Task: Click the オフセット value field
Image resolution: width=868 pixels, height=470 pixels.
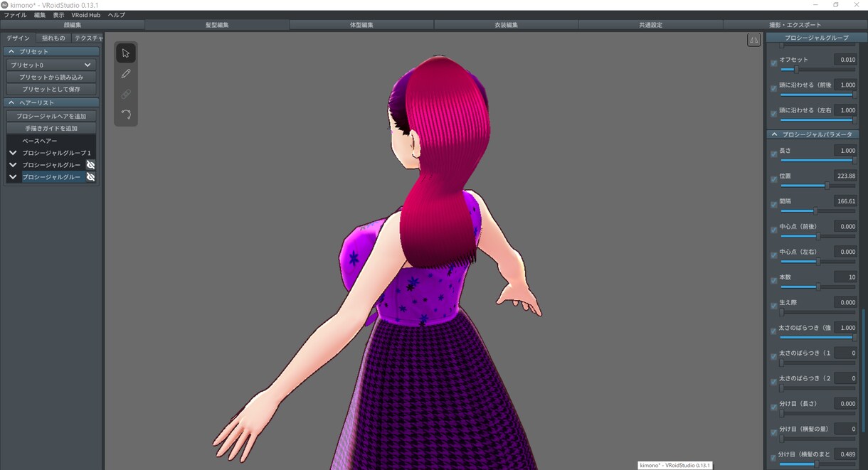Action: pos(845,60)
